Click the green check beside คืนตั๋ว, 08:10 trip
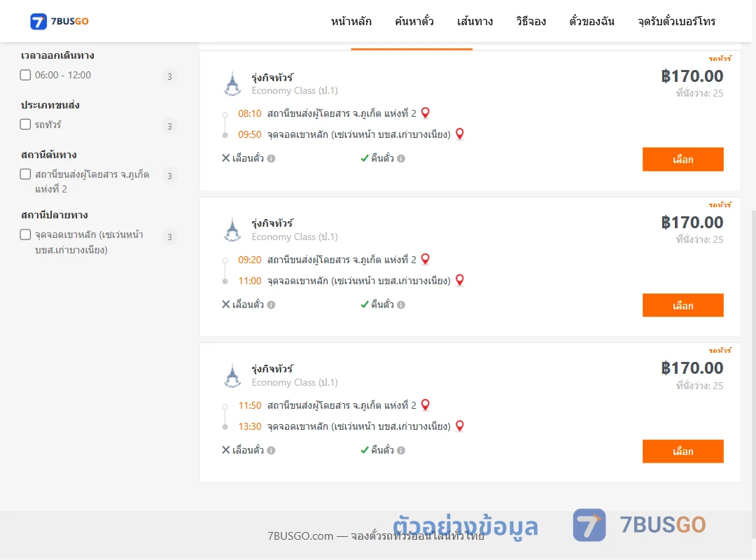Image resolution: width=756 pixels, height=560 pixels. click(365, 158)
